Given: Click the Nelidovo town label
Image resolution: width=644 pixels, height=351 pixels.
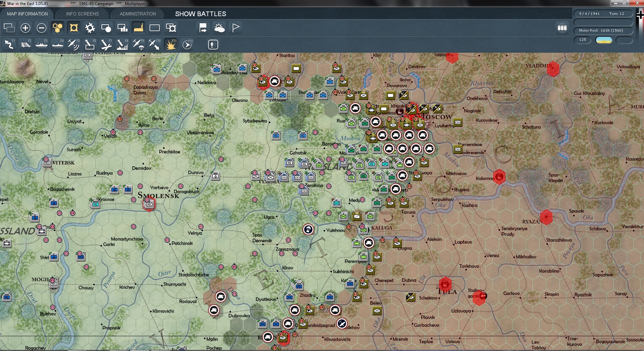Looking at the screenshot, I should (207, 82).
